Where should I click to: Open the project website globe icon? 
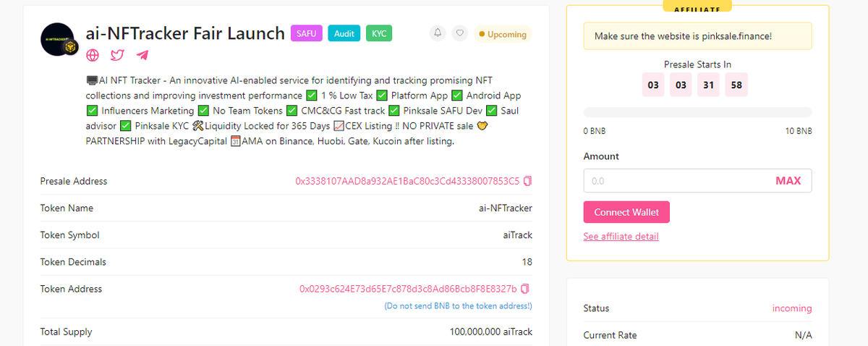93,55
